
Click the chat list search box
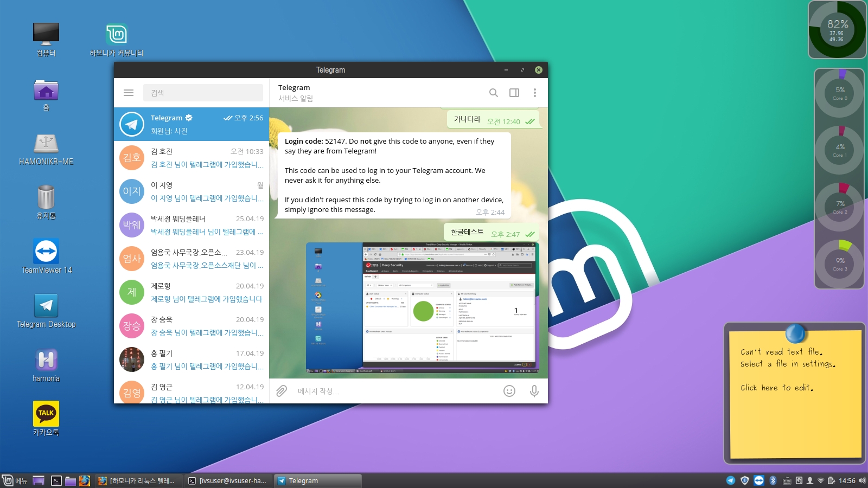[x=203, y=93]
